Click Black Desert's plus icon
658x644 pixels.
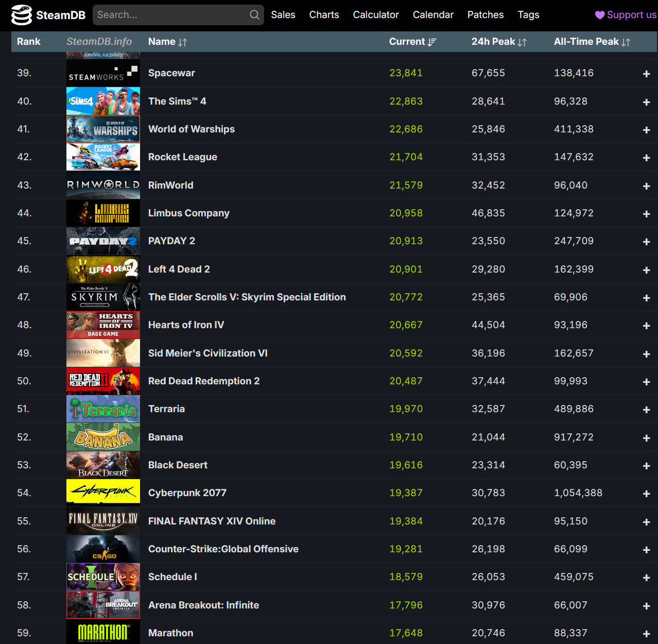647,466
